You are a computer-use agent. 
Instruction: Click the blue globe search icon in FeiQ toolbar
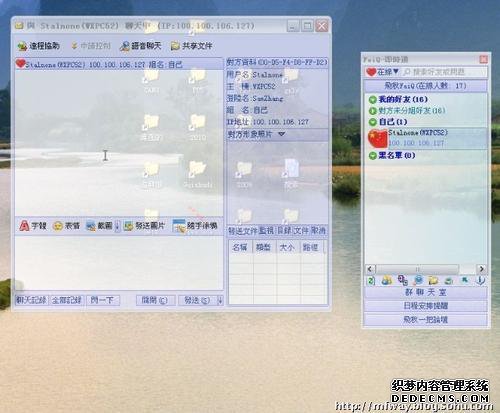click(418, 280)
